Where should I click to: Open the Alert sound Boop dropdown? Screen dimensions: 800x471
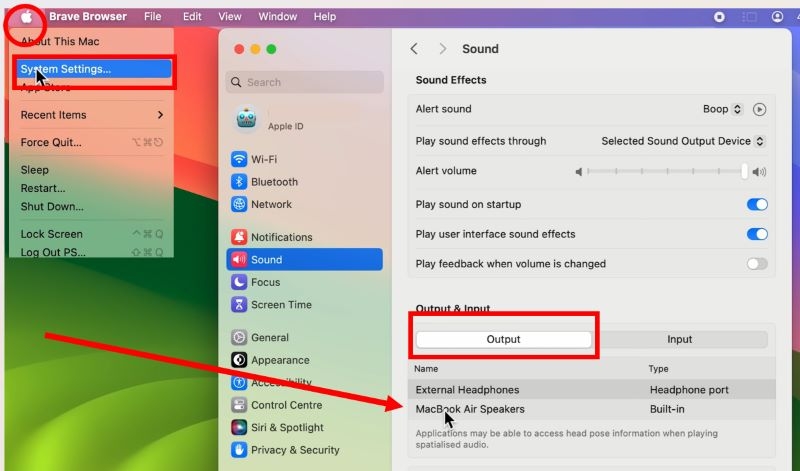[722, 109]
